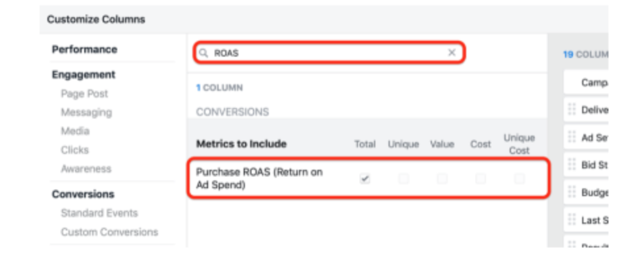The width and height of the screenshot is (644, 258).
Task: Select Messaging under Engagement
Action: pyautogui.click(x=86, y=113)
